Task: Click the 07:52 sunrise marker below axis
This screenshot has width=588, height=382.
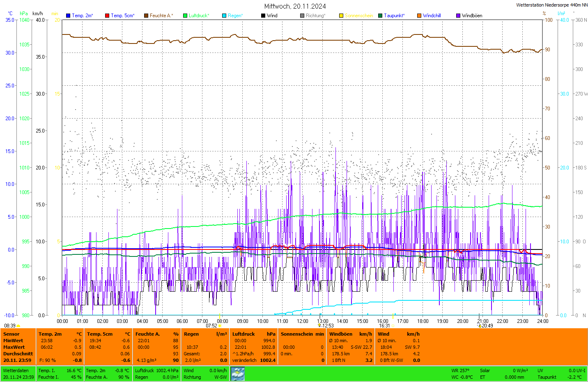Action: pyautogui.click(x=211, y=326)
